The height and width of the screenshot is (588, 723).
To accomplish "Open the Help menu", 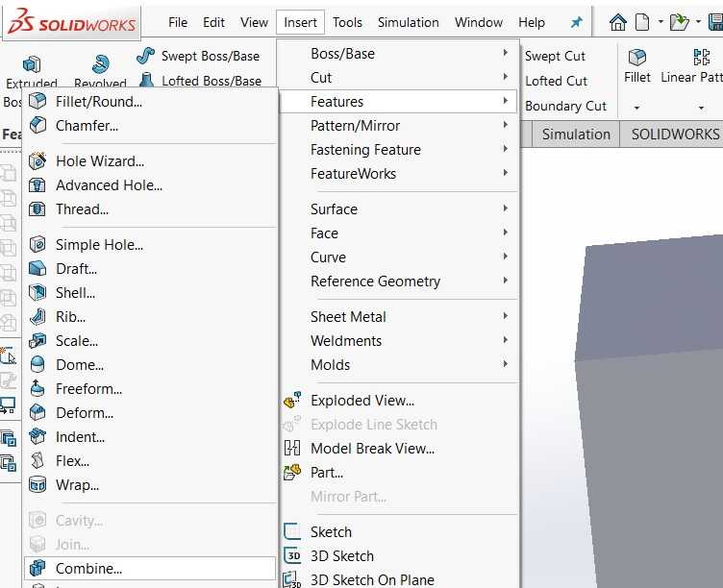I will pyautogui.click(x=532, y=22).
